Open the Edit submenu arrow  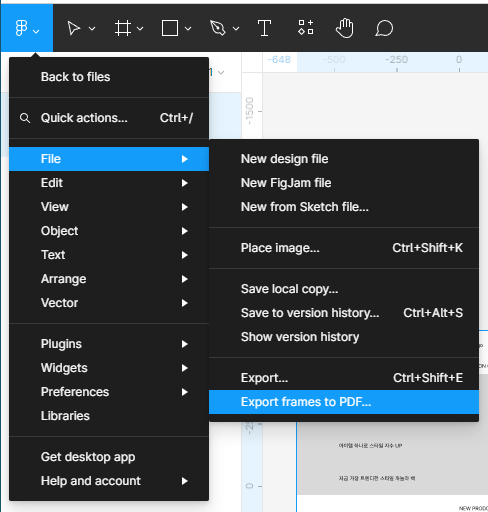(x=184, y=183)
